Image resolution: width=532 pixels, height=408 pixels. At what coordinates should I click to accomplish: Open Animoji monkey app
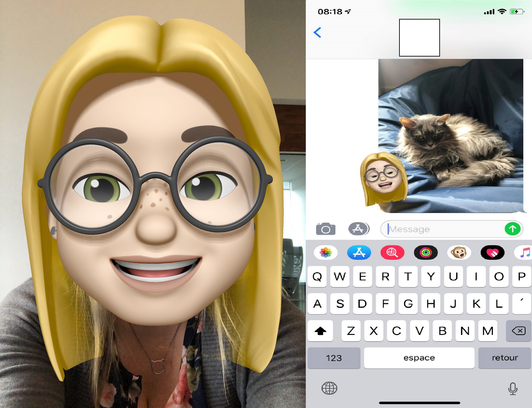pyautogui.click(x=459, y=253)
